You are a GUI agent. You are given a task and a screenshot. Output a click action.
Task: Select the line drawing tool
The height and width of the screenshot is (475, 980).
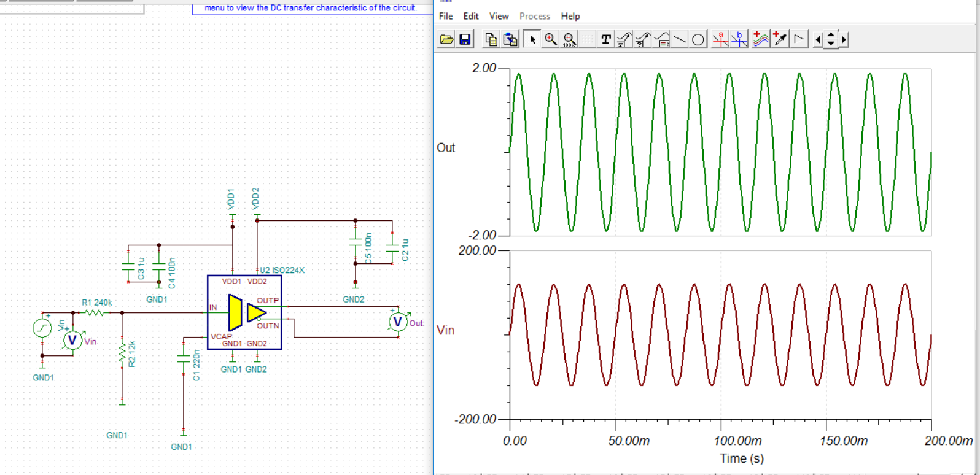pos(680,39)
